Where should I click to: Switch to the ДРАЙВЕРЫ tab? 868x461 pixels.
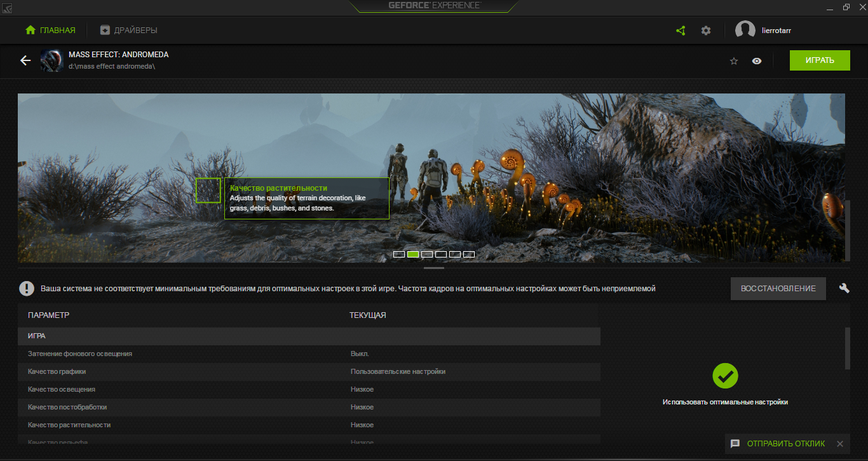pos(128,30)
